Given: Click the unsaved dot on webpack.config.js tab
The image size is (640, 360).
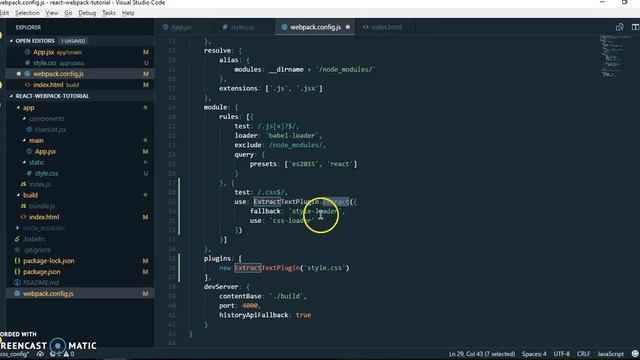Looking at the screenshot, I should point(348,27).
